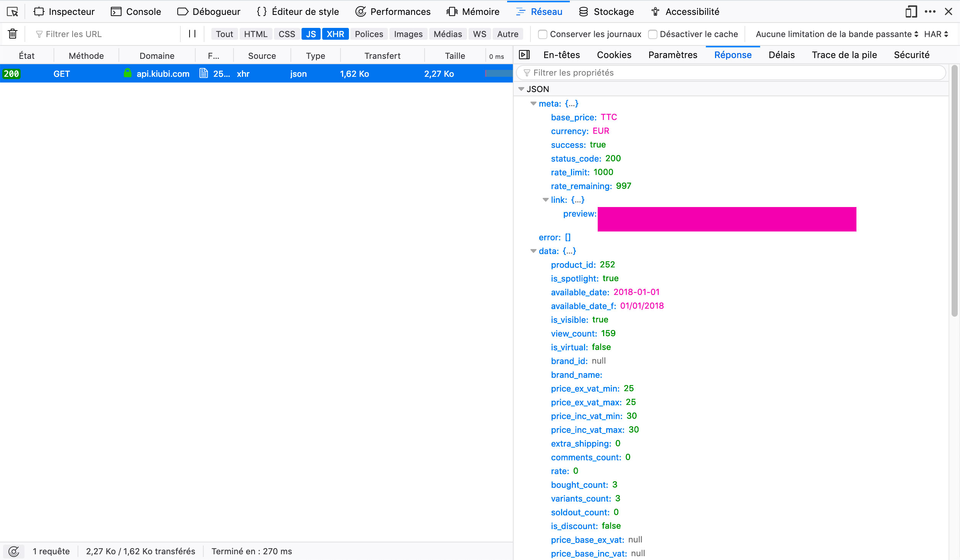Toggle the XHR filter button
Screen dimensions: 960x560
(335, 34)
